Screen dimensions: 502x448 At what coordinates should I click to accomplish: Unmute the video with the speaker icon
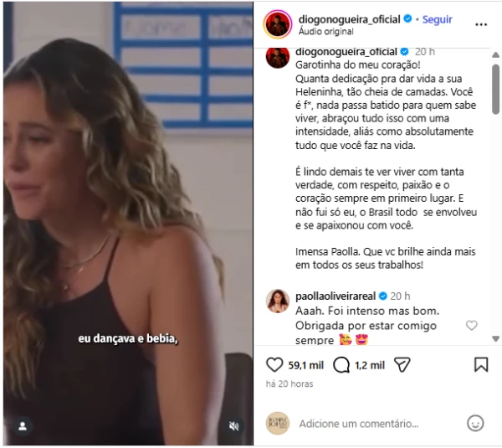point(234,426)
